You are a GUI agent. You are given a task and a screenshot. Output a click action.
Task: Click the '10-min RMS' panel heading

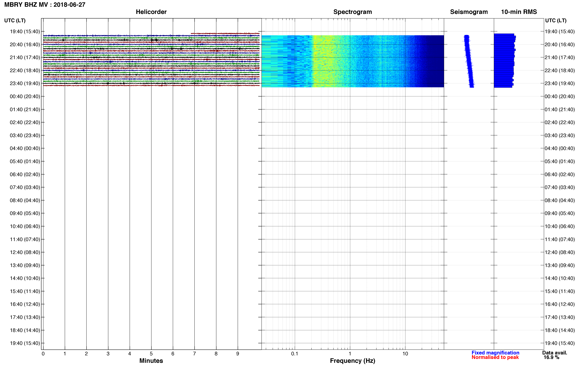[519, 12]
